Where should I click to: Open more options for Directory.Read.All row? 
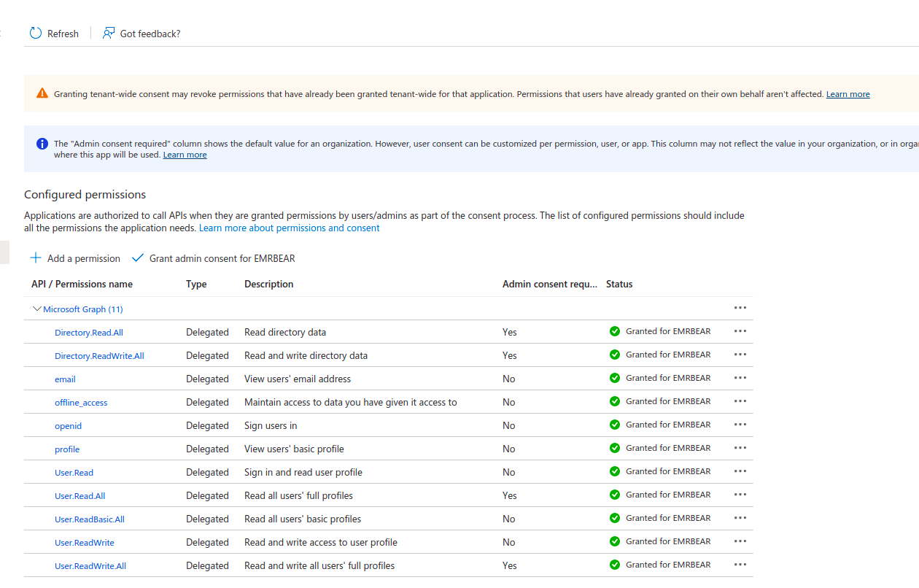[x=740, y=331]
